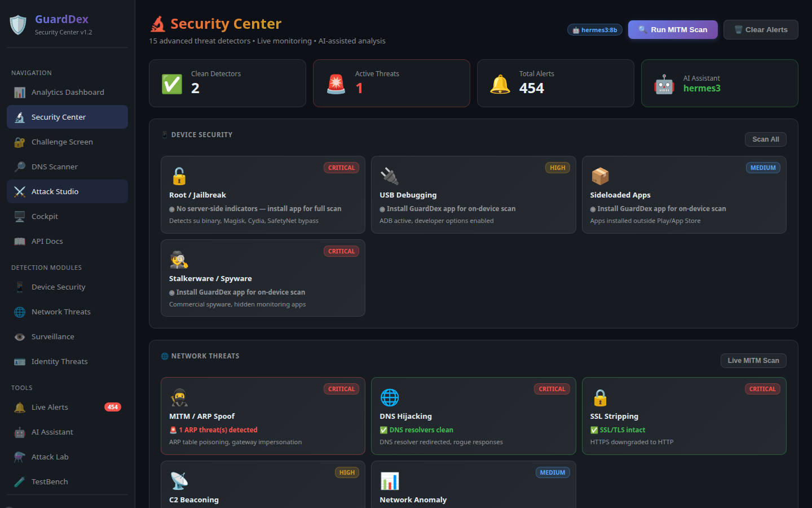Click the Active Threats value 1
The image size is (812, 508).
point(359,88)
